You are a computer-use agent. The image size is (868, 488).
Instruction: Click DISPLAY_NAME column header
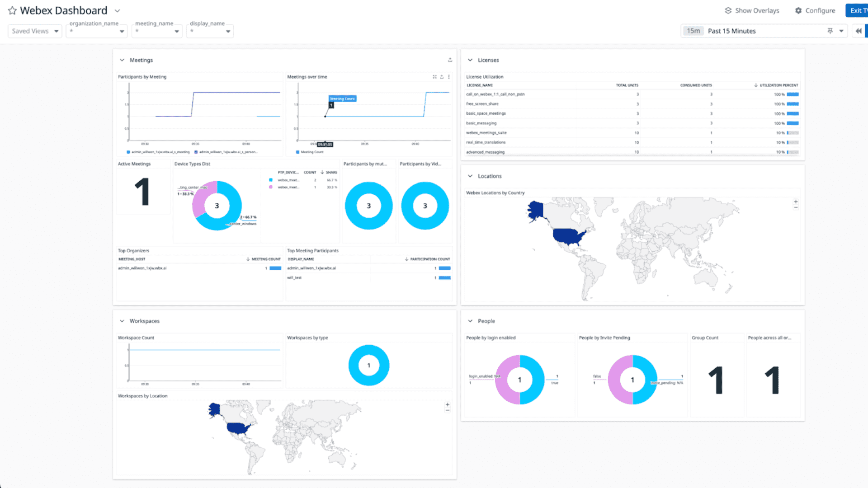(x=301, y=259)
